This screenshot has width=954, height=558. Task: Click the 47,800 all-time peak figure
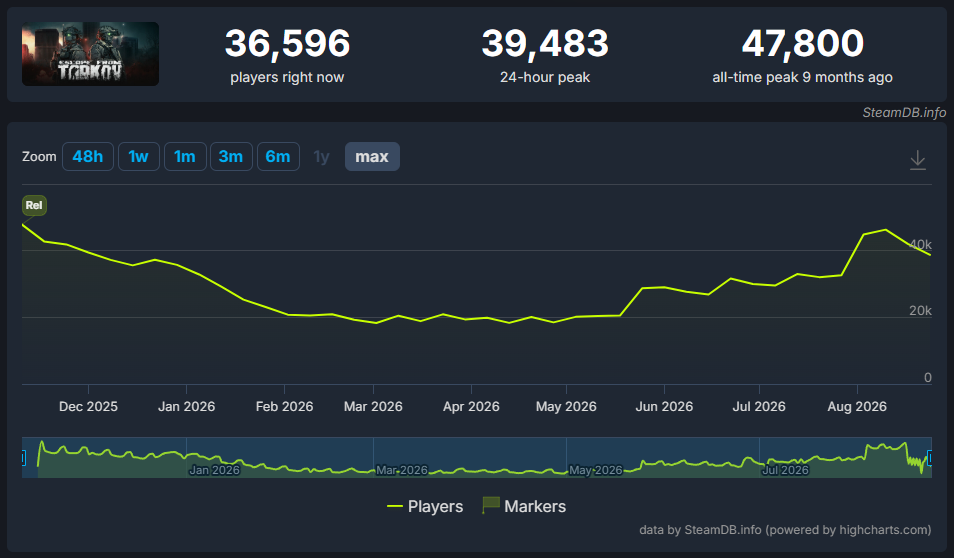[803, 43]
